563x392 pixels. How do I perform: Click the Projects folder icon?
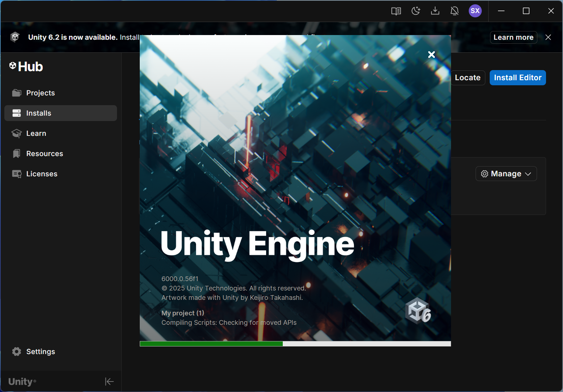tap(17, 93)
